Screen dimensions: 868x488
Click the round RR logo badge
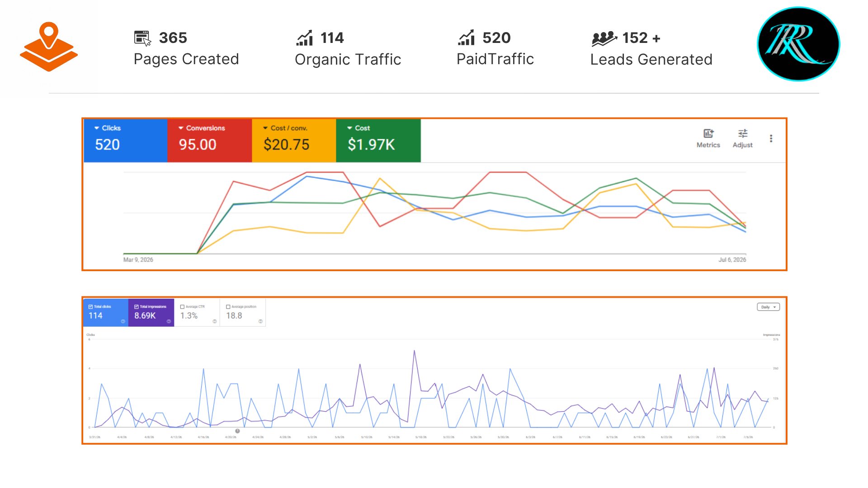click(798, 44)
